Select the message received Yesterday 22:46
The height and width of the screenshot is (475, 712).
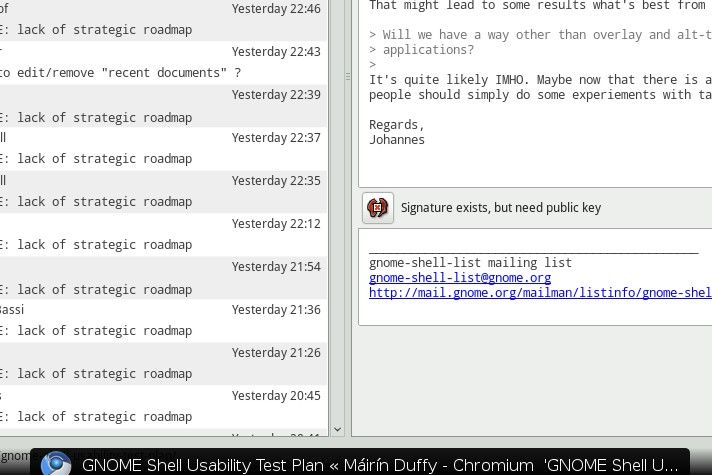tap(160, 20)
